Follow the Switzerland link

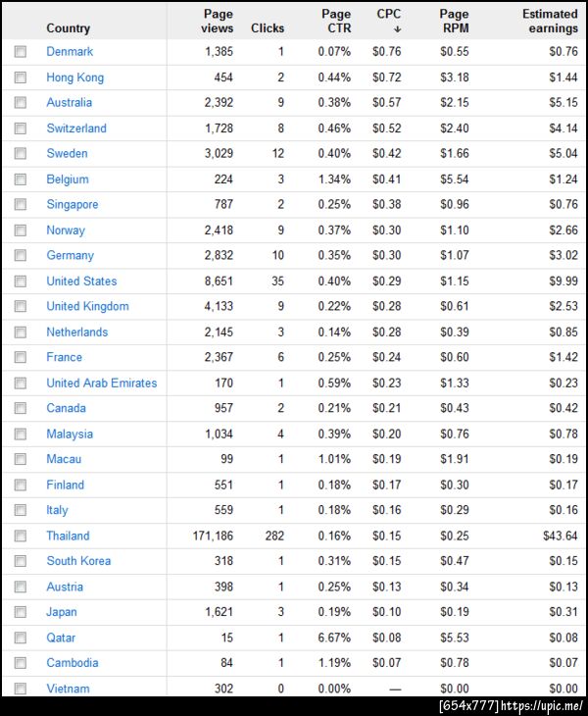point(76,128)
